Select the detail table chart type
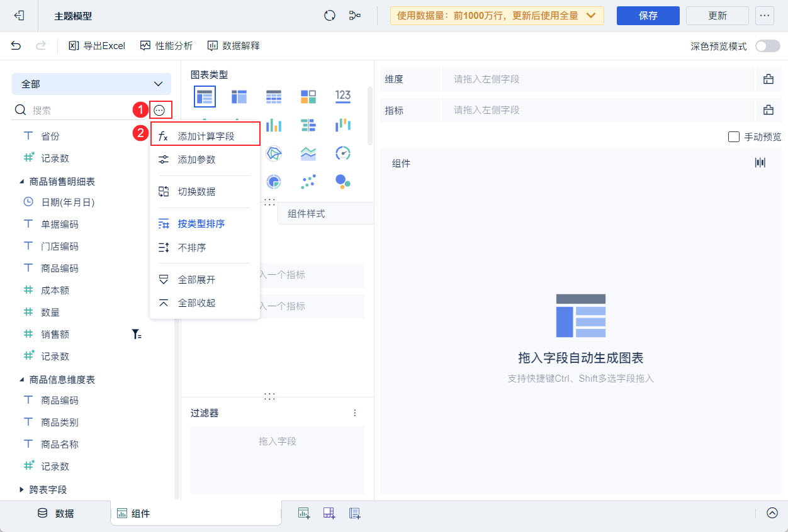Screen dimensions: 788x532 pyautogui.click(x=274, y=96)
